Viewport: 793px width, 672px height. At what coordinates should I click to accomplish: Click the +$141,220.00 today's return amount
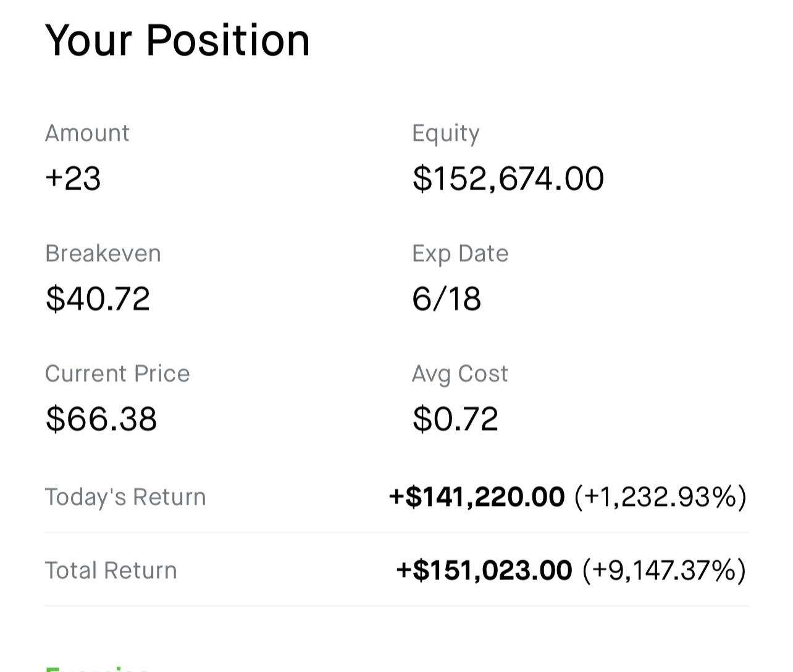pos(476,497)
